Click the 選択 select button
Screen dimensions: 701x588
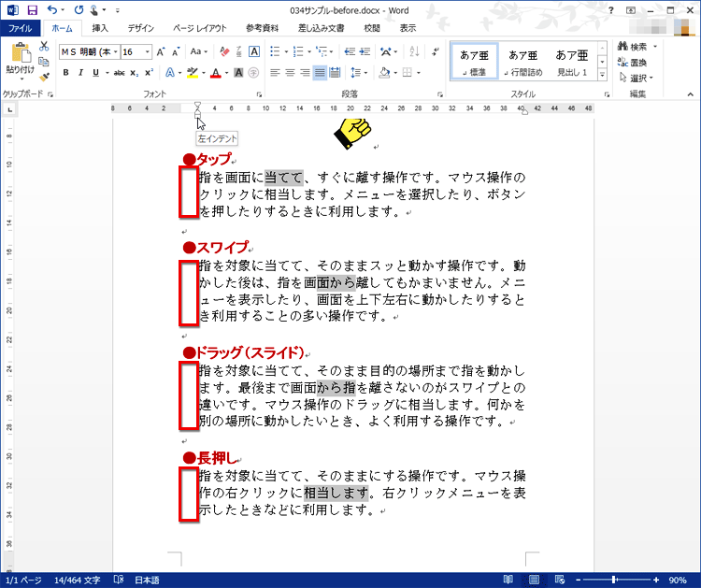(637, 78)
